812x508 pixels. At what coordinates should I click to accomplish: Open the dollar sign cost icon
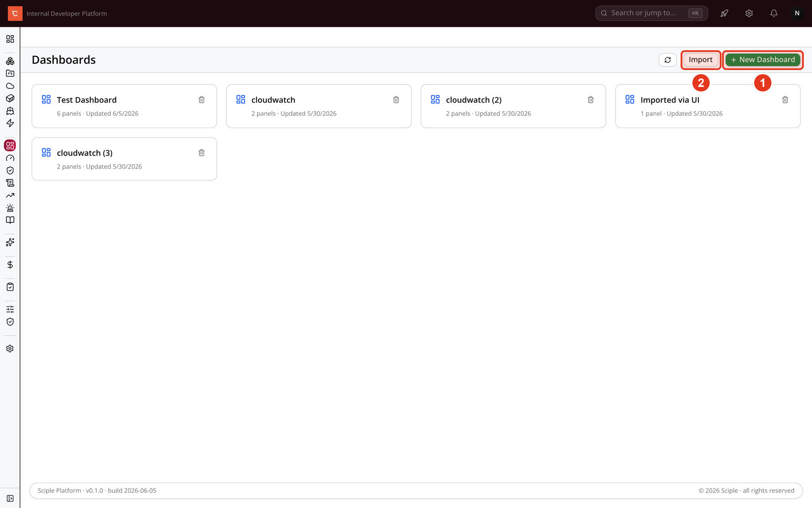pos(10,265)
